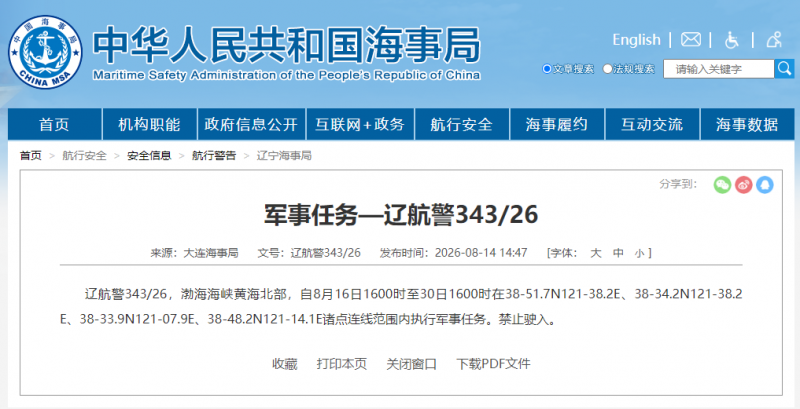Enable wheelchair accessibility mode icon
This screenshot has height=409, width=800.
tap(732, 40)
